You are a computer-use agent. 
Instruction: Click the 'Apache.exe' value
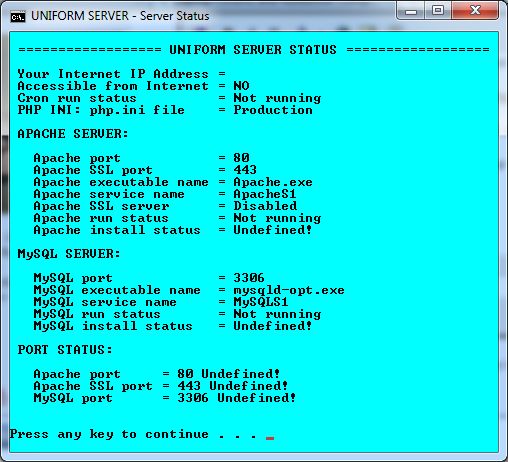[273, 182]
